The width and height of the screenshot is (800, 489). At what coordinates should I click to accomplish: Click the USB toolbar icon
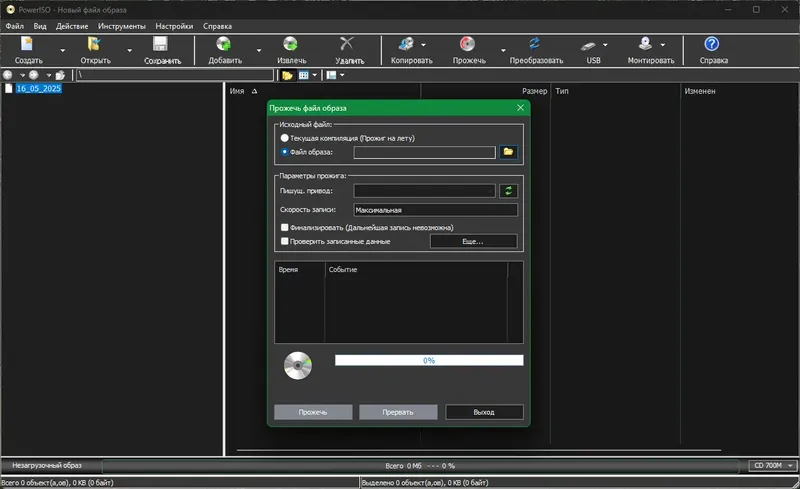(588, 46)
